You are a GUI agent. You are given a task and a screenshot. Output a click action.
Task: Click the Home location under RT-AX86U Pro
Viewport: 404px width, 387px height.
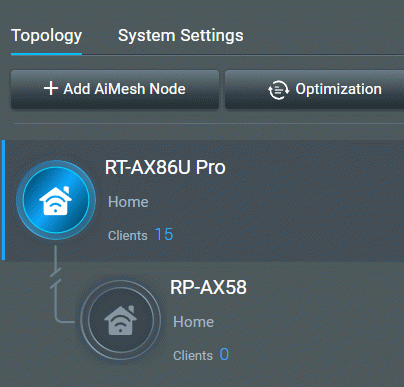click(128, 202)
